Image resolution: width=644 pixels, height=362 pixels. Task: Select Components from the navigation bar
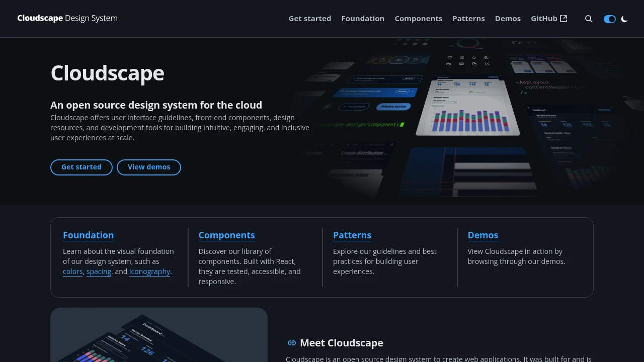(419, 19)
